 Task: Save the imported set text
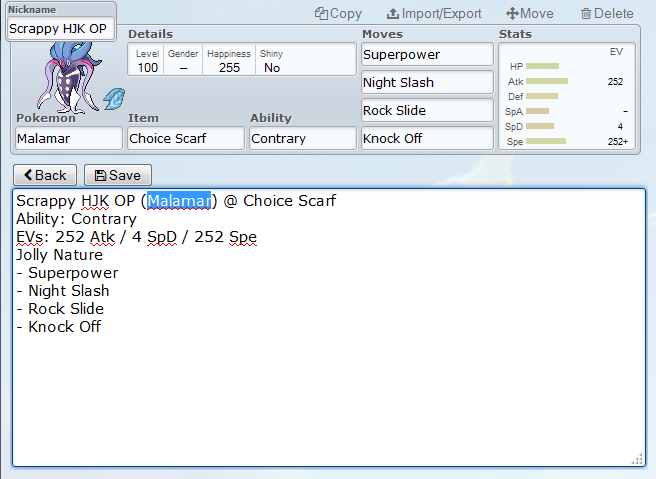[x=118, y=175]
